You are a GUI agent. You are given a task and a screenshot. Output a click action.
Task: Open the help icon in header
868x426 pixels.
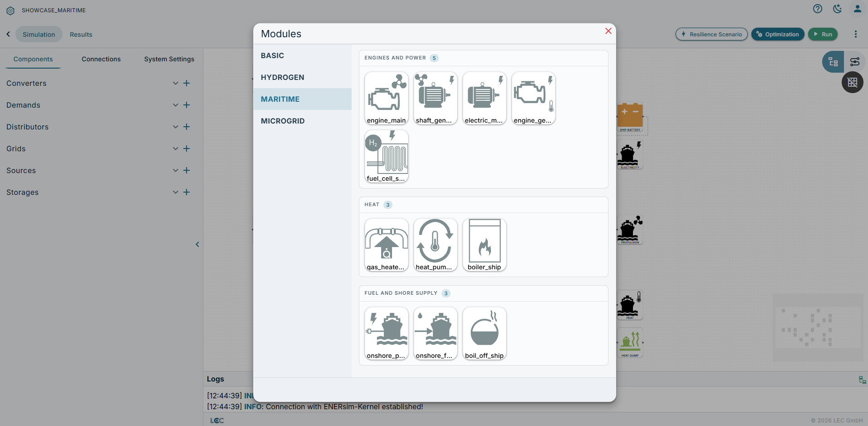click(818, 9)
